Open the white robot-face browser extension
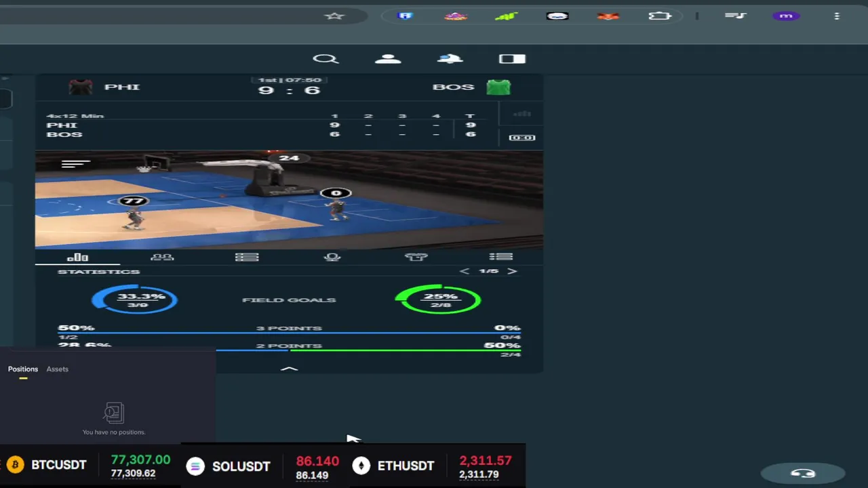The width and height of the screenshot is (868, 488). pyautogui.click(x=557, y=16)
